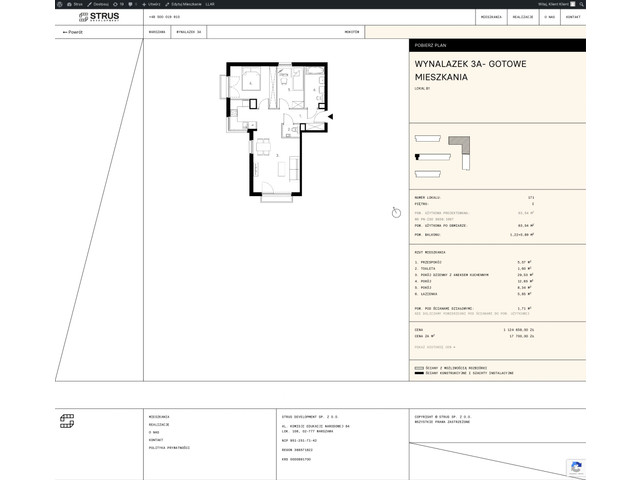Open Edytuj Mieszkanie in the admin bar
The image size is (640, 480).
[182, 4]
